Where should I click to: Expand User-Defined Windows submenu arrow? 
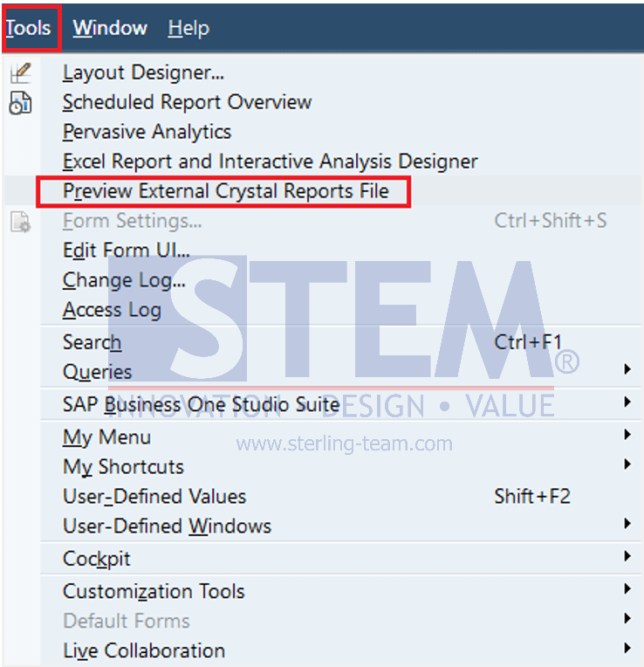pos(627,523)
